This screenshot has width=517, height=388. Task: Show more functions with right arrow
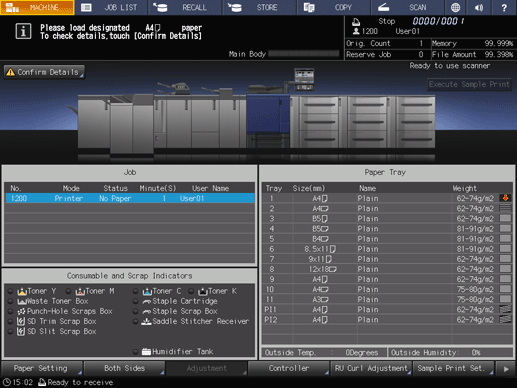pos(506,369)
